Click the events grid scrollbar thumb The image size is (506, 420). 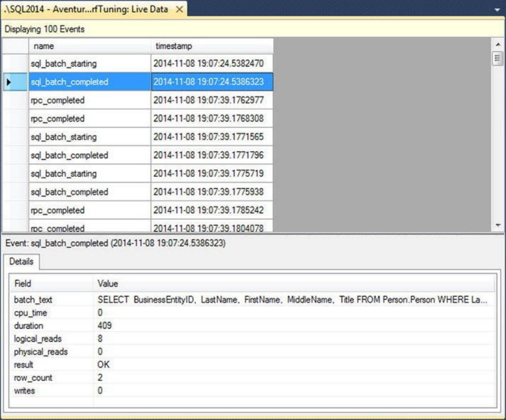click(498, 59)
